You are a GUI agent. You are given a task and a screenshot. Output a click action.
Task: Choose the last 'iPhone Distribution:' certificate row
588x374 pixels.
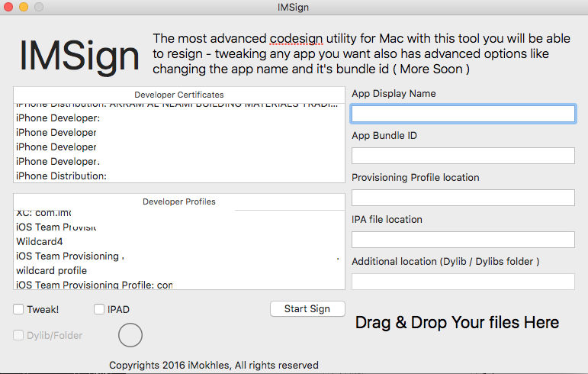(x=179, y=176)
